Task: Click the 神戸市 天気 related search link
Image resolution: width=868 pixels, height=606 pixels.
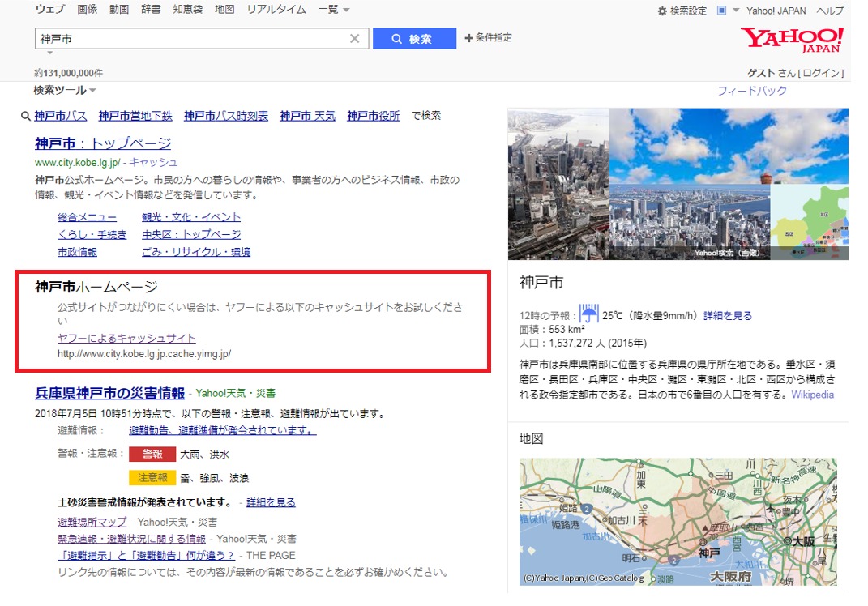Action: click(307, 116)
